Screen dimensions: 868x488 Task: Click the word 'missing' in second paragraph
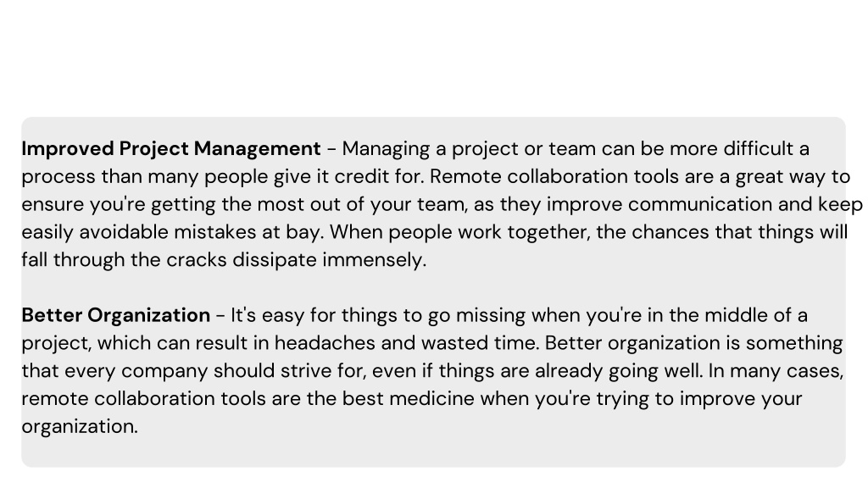point(491,315)
